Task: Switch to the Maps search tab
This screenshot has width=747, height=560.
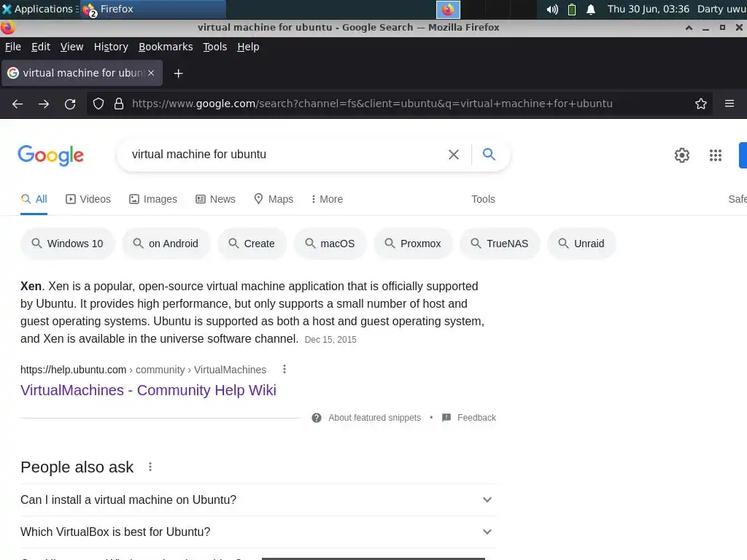Action: (x=274, y=199)
